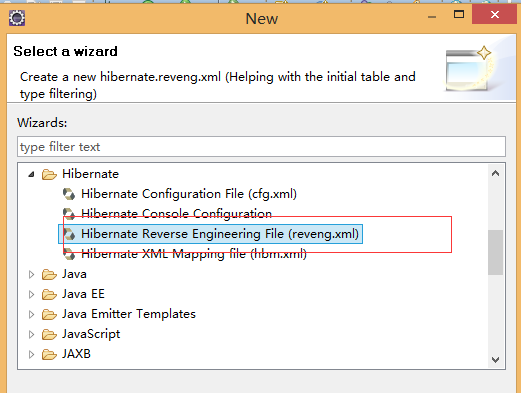The image size is (521, 393).
Task: Expand the Java Emitter Templates node
Action: tap(31, 314)
